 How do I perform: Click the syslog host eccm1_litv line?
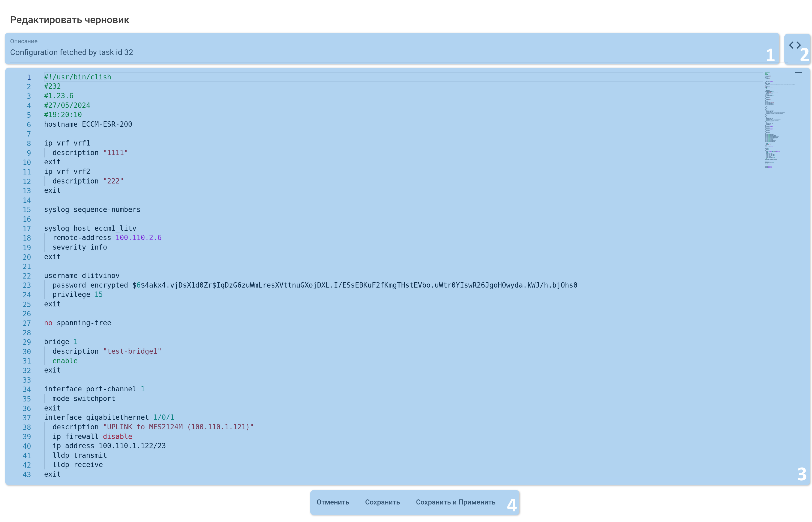[x=90, y=228]
